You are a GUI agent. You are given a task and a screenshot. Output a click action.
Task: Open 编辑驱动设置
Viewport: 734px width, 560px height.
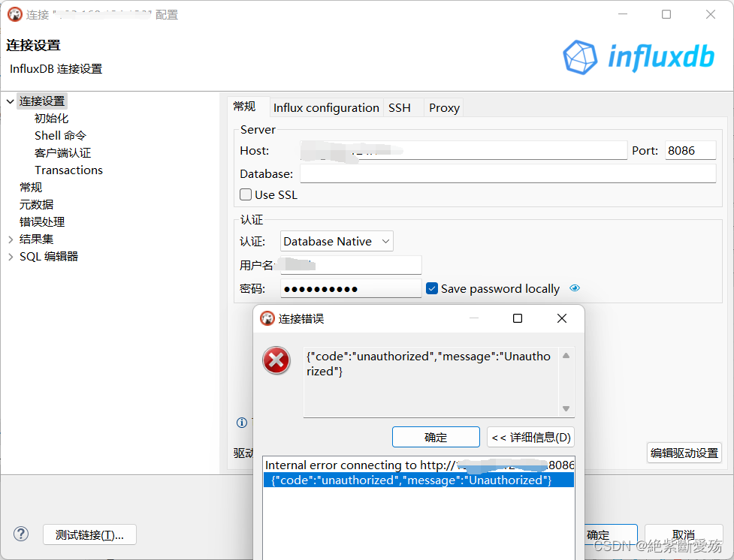pos(684,453)
